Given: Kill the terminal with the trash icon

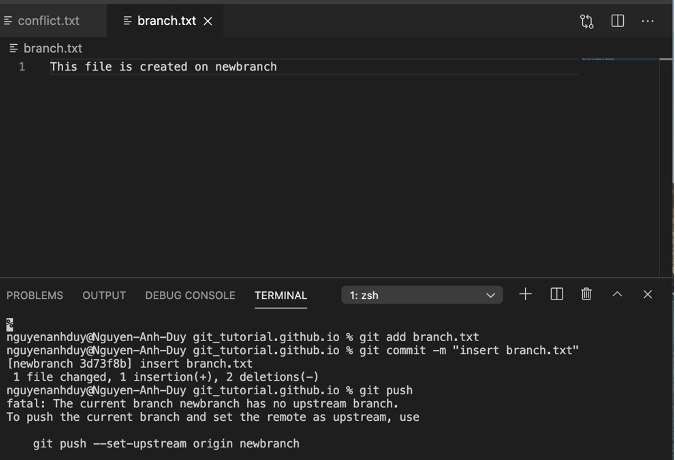Looking at the screenshot, I should click(x=587, y=294).
